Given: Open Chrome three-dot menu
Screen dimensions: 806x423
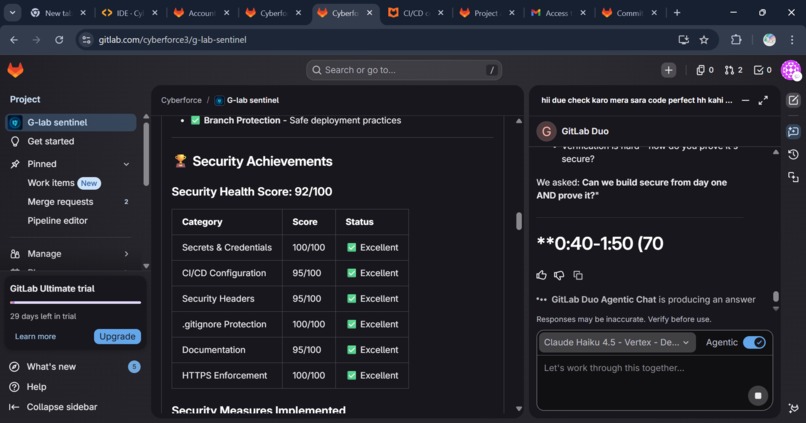Looking at the screenshot, I should coord(792,40).
